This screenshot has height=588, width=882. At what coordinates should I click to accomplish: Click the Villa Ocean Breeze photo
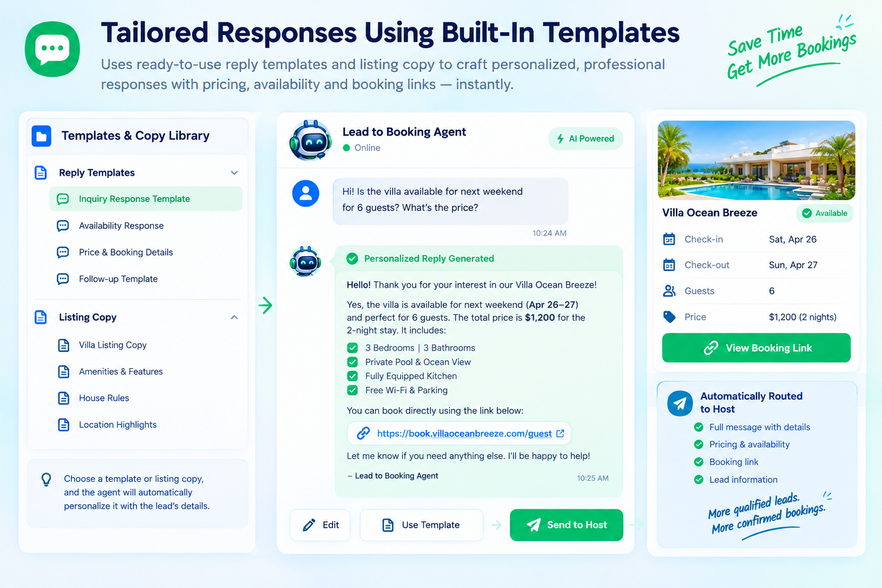[756, 160]
